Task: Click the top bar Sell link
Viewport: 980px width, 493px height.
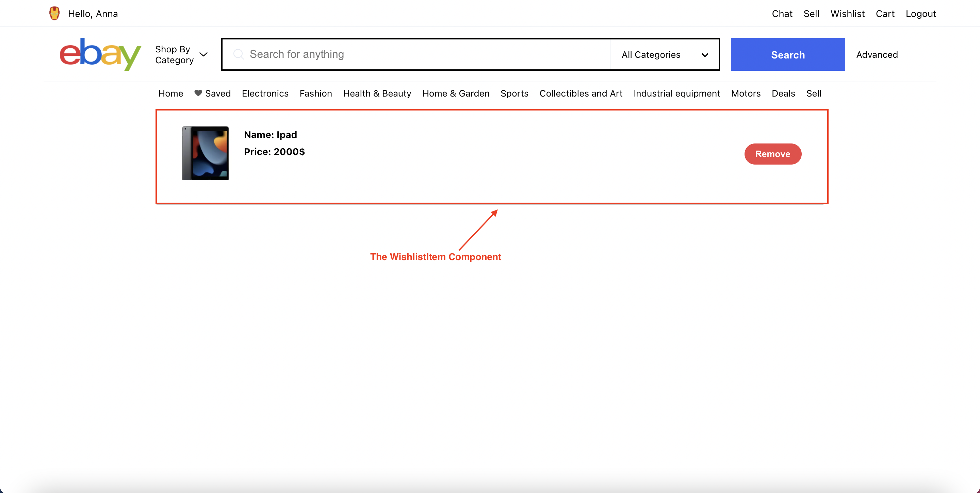Action: point(811,14)
